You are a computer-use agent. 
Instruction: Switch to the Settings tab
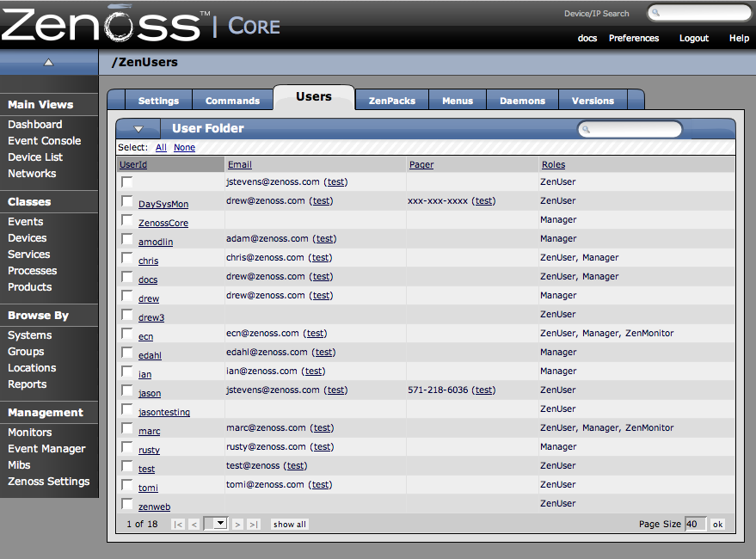pos(158,101)
